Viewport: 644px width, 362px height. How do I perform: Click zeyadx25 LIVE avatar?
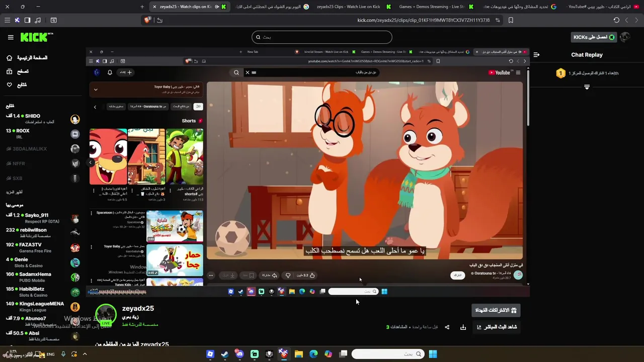coord(106,315)
